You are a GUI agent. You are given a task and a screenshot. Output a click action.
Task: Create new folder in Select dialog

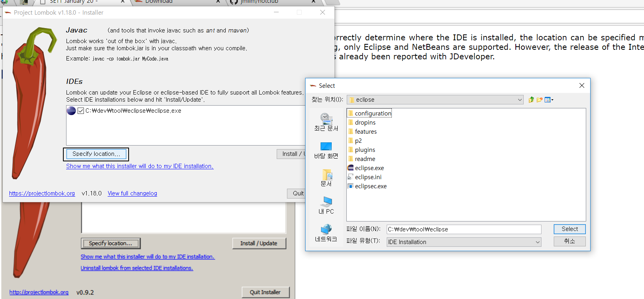pyautogui.click(x=540, y=100)
